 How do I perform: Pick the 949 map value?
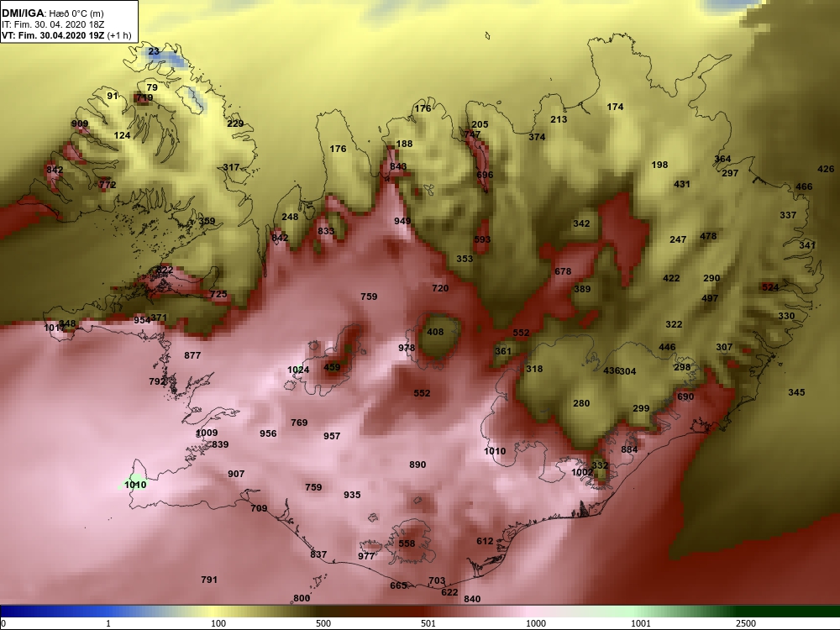pos(402,221)
